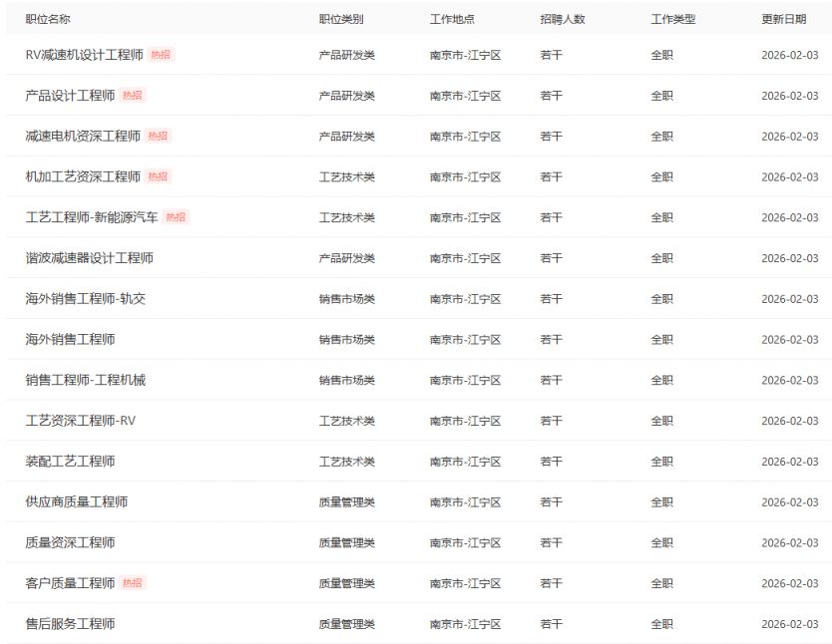The height and width of the screenshot is (644, 832).
Task: Click 质量管理类 in the 售后服务工程师 row
Action: point(347,624)
